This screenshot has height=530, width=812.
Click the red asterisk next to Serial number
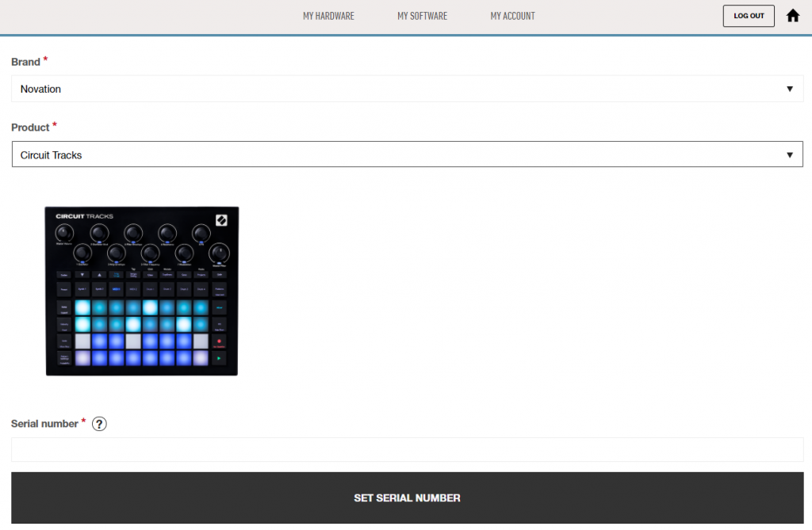pyautogui.click(x=83, y=421)
